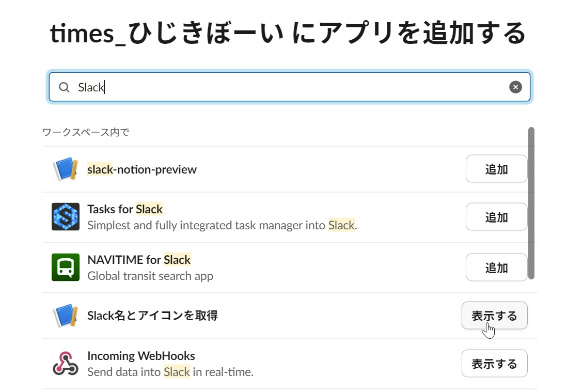Click the Incoming WebHooks logo icon

tap(66, 364)
